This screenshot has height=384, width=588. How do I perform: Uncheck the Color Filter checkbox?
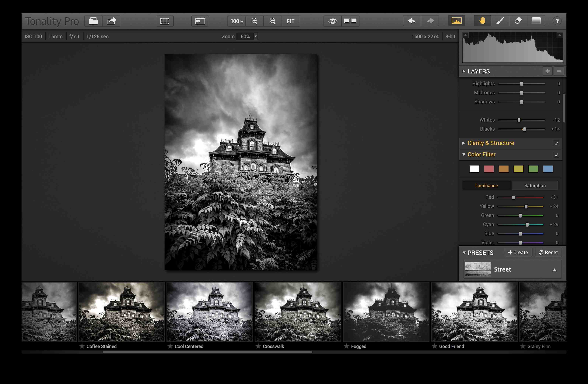coord(556,155)
